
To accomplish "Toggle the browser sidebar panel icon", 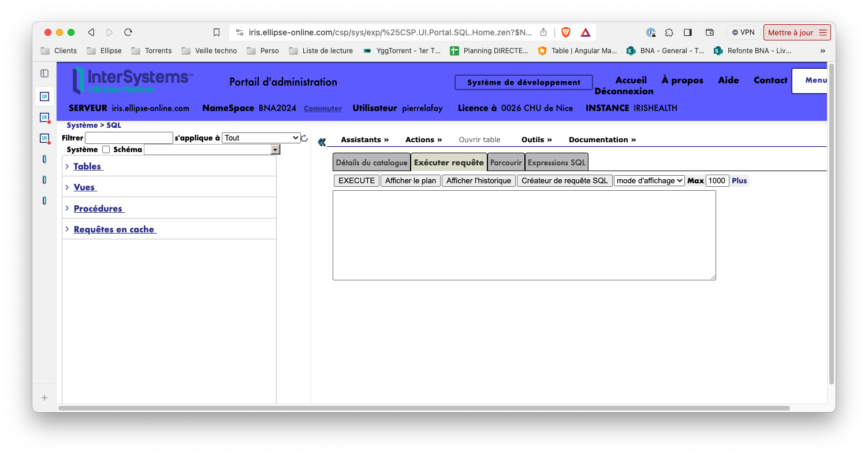I will click(688, 32).
